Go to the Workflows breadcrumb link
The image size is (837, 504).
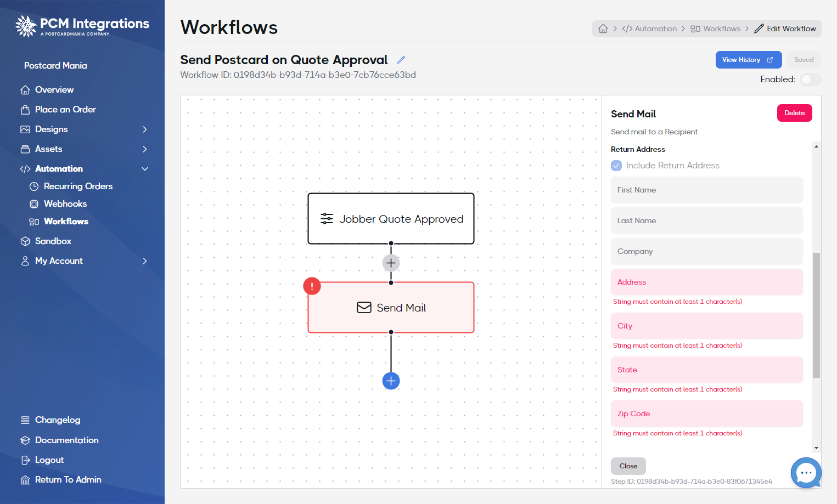click(716, 29)
